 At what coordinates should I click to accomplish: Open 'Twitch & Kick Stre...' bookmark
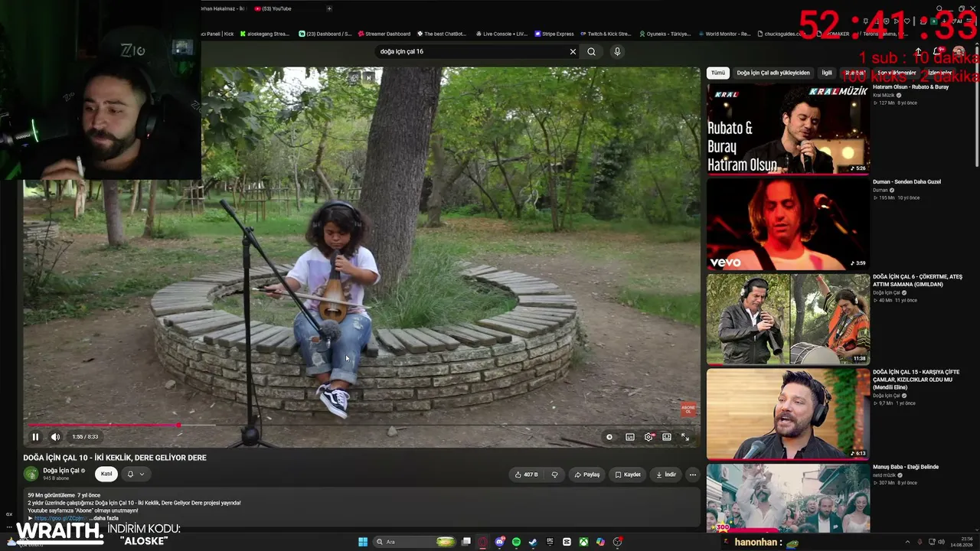coord(606,34)
